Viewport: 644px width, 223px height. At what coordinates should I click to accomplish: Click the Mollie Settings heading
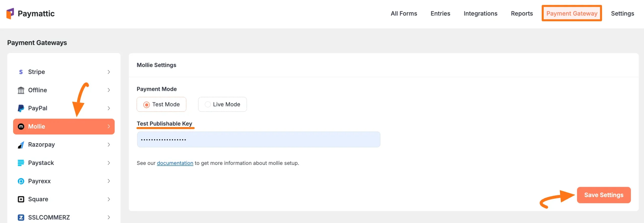point(156,65)
